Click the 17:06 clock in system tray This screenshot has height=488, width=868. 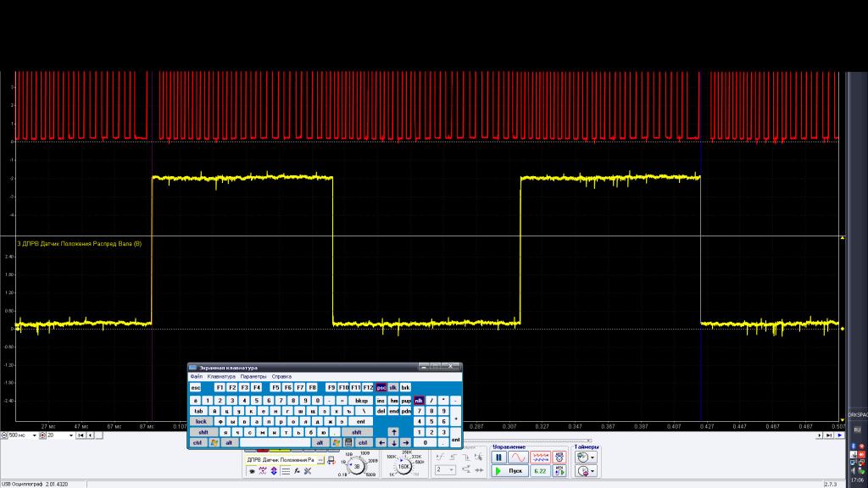pyautogui.click(x=858, y=480)
